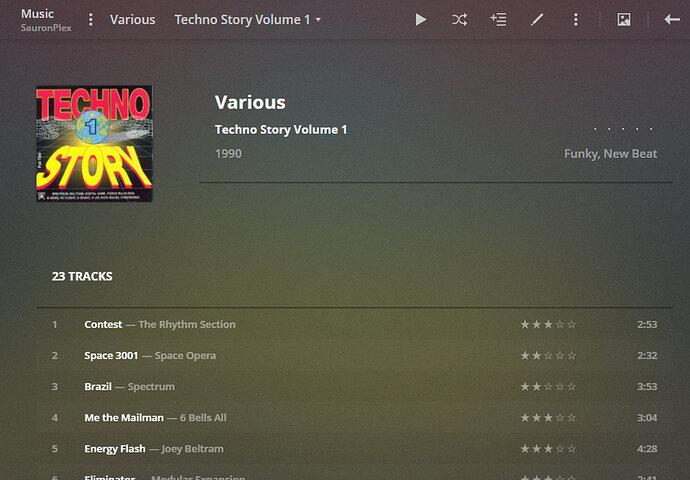Edit album with pencil icon
This screenshot has width=690, height=480.
(537, 20)
